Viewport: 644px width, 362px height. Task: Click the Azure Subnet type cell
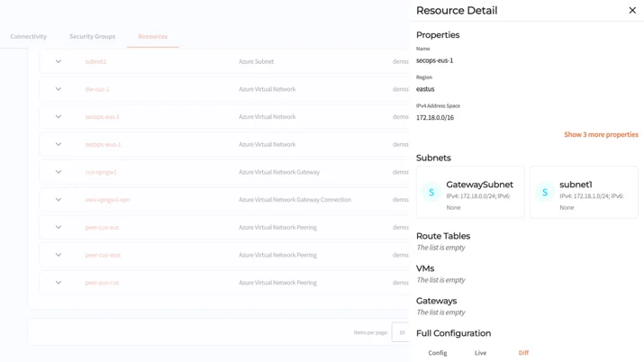coord(257,61)
